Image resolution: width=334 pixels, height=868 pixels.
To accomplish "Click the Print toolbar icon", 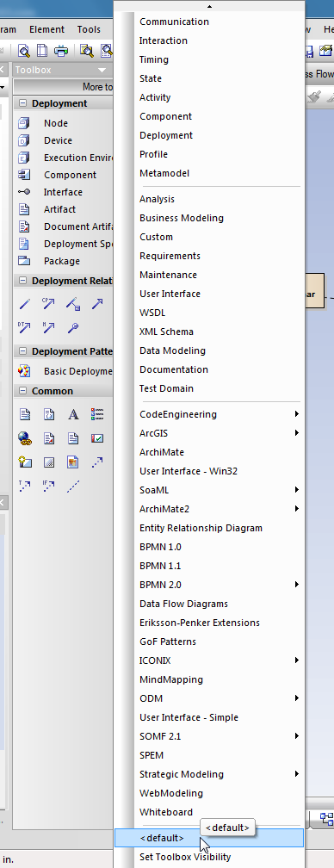I will pyautogui.click(x=60, y=51).
